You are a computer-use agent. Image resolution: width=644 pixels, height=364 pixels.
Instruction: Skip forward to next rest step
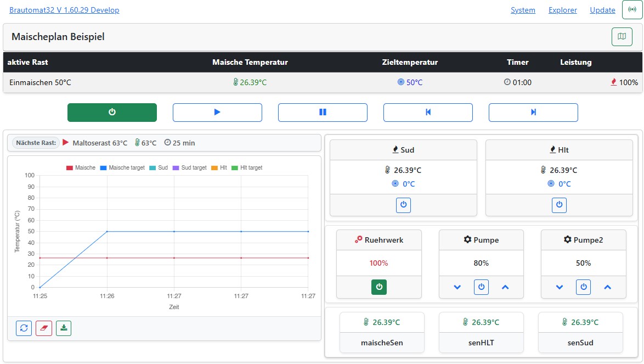(533, 112)
